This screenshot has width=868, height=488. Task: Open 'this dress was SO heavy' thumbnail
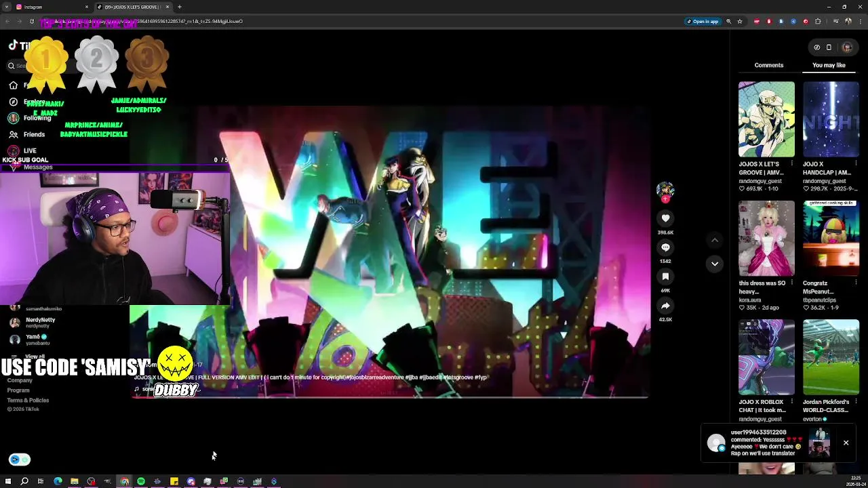point(766,238)
